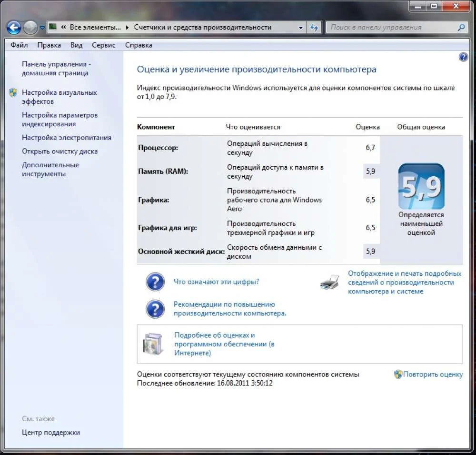Click the RAM score value 5,9

pyautogui.click(x=370, y=172)
